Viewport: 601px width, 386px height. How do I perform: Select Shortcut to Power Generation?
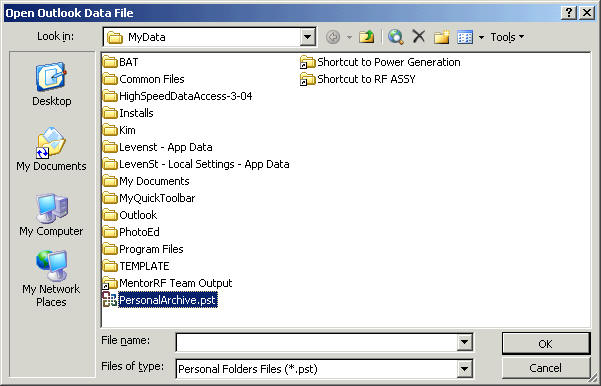coord(380,62)
